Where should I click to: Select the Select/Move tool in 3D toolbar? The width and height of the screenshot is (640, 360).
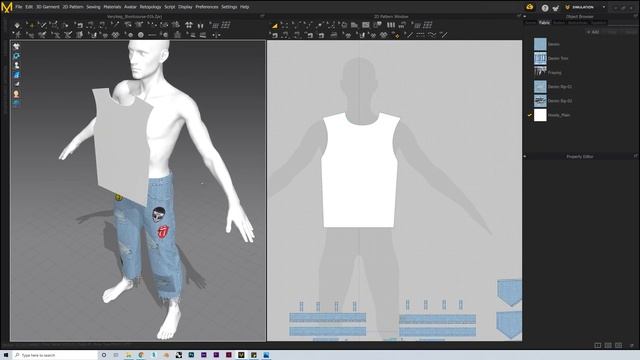click(31, 25)
